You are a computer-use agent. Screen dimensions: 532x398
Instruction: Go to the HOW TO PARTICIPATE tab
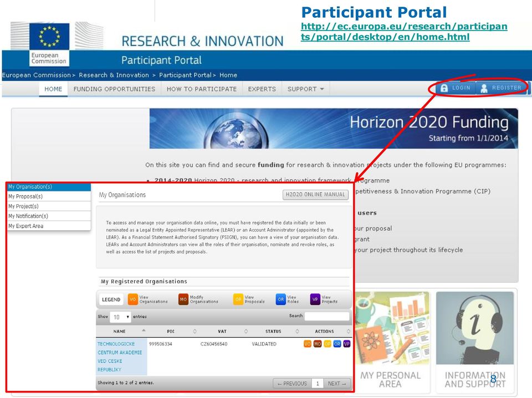pos(202,89)
